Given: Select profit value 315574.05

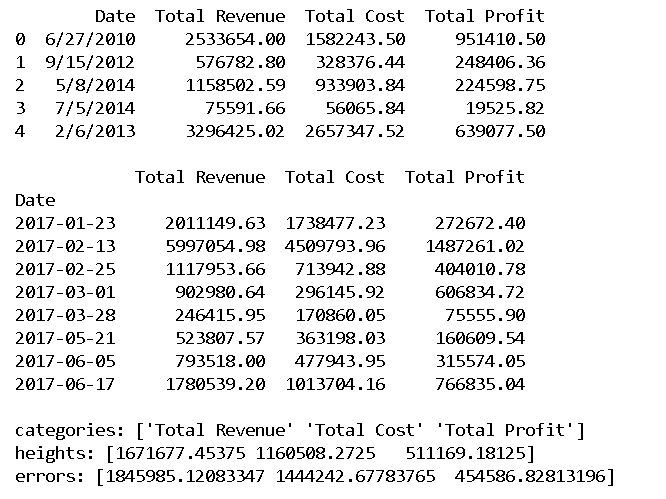Looking at the screenshot, I should tap(480, 361).
